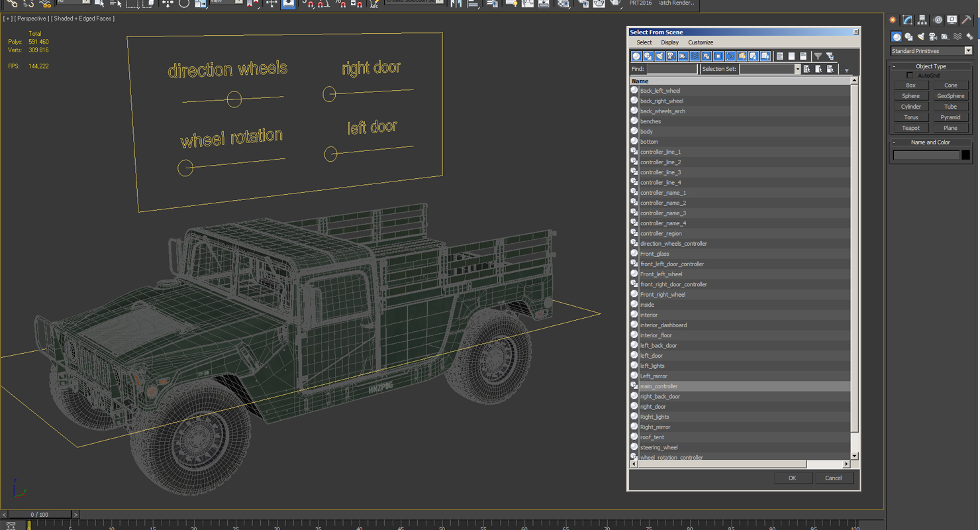
Task: Click the GeoSphere primitive button
Action: tap(950, 96)
